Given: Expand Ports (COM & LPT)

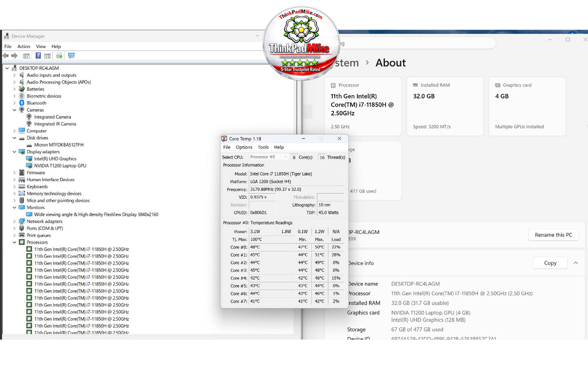Looking at the screenshot, I should [x=14, y=228].
